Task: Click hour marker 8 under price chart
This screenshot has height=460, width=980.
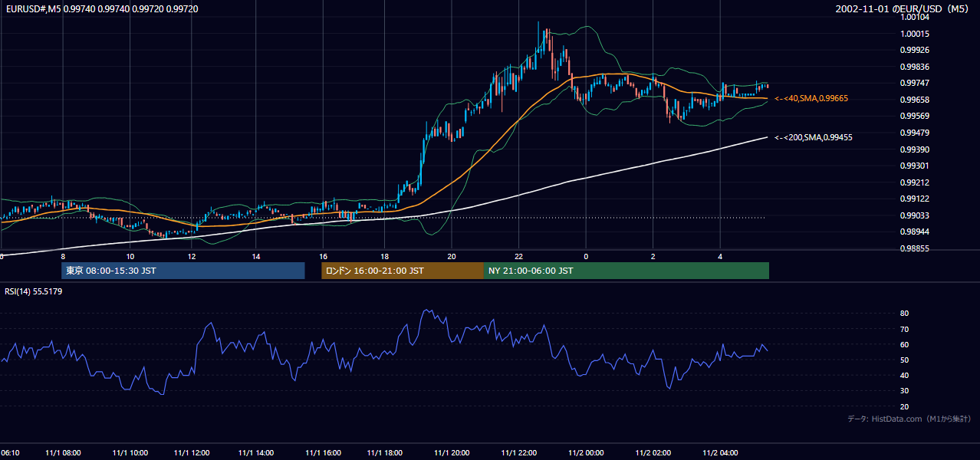Action: click(63, 256)
